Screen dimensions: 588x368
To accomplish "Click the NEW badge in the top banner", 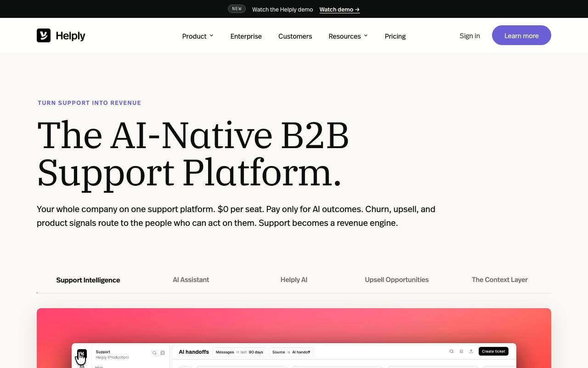I will pyautogui.click(x=237, y=9).
